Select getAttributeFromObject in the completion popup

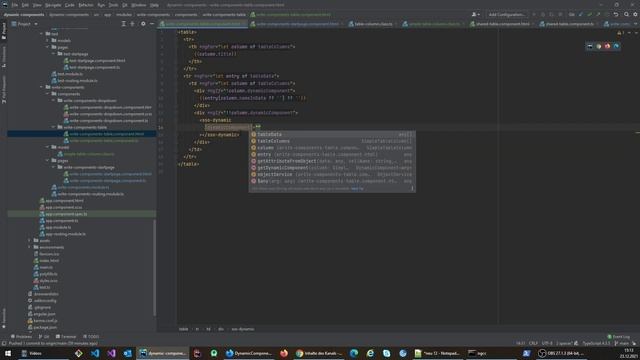[x=332, y=161]
